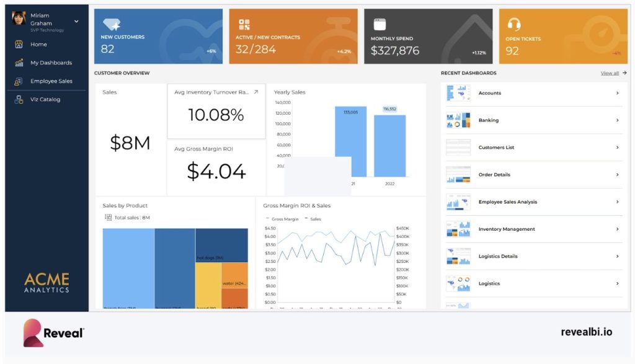The width and height of the screenshot is (635, 364).
Task: Click the Monthly Spend window icon
Action: 379,24
